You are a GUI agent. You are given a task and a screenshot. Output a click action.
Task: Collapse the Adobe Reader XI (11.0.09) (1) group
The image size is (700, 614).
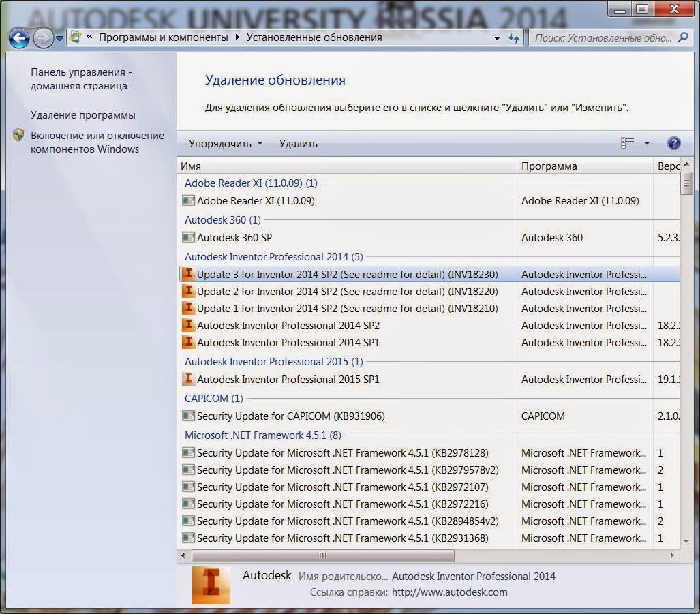[x=251, y=183]
